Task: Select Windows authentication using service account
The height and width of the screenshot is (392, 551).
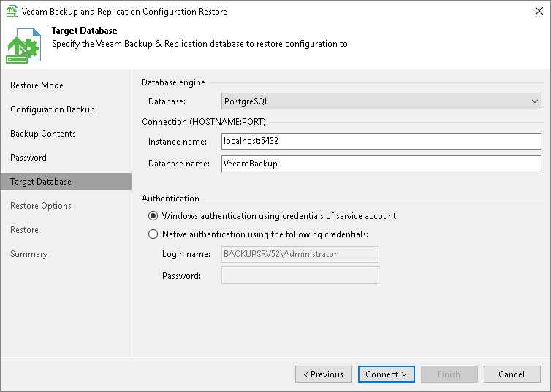Action: 153,216
